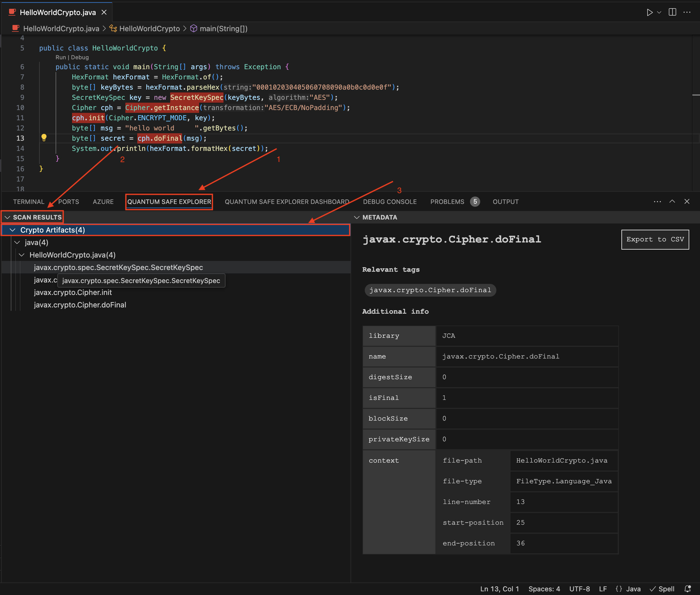Screen dimensions: 700x595
Task: Click the notifications bell in status bar
Action: pyautogui.click(x=687, y=588)
